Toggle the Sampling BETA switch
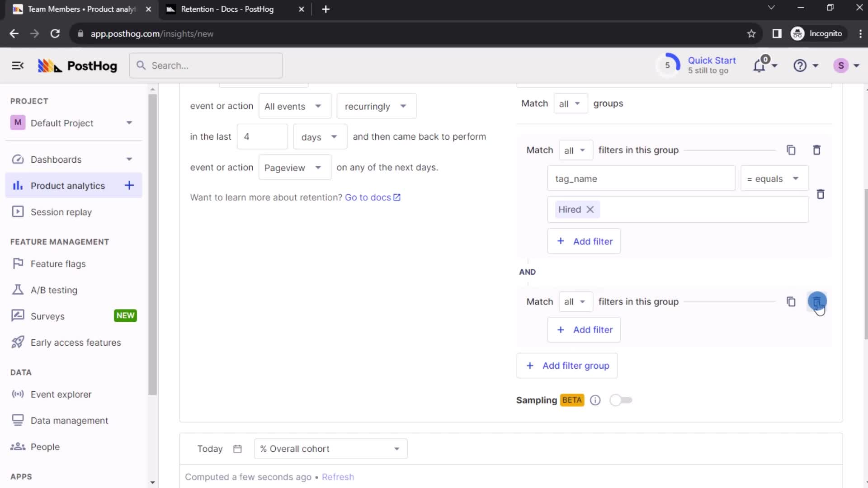The image size is (868, 488). 621,400
